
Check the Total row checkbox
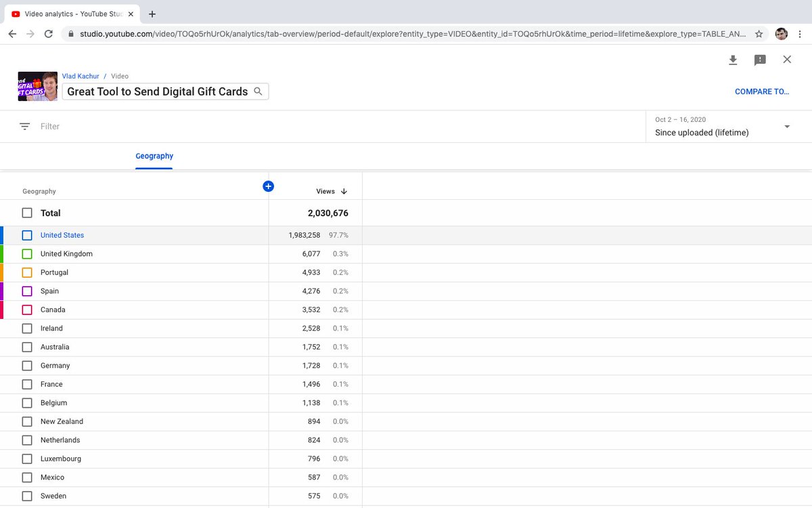[27, 213]
